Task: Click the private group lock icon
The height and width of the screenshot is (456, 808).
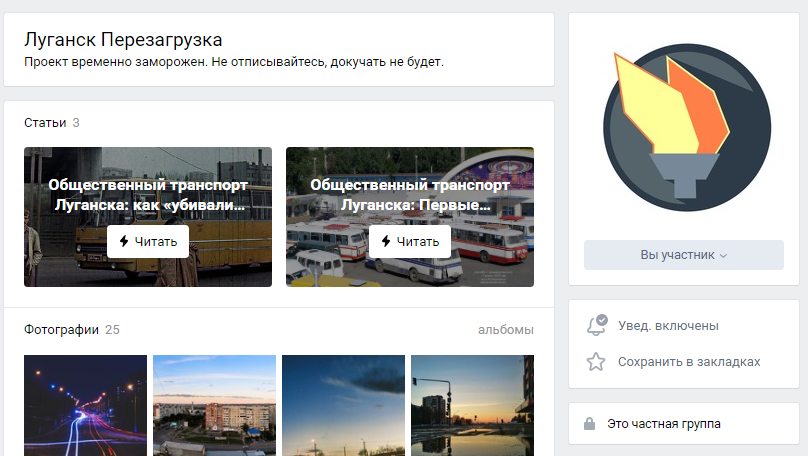Action: click(x=590, y=424)
